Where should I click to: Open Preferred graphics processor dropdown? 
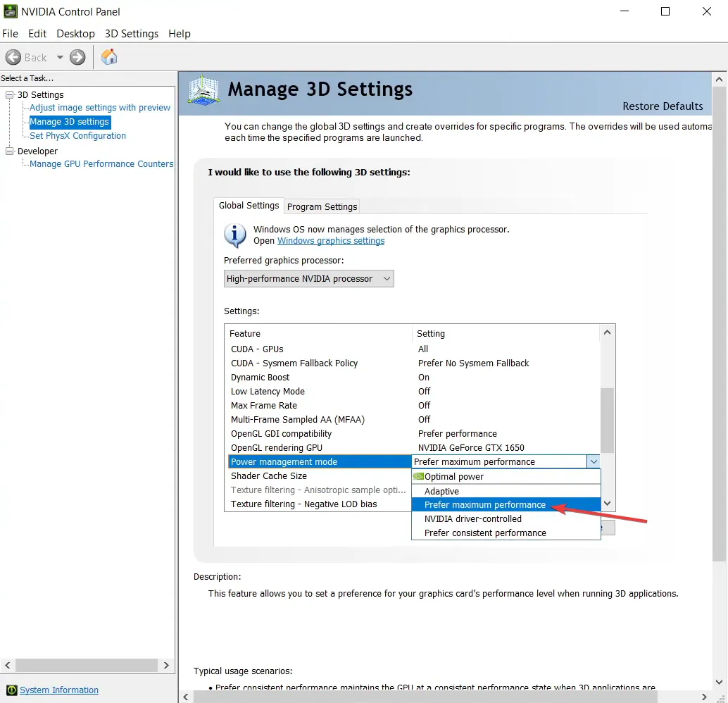[309, 279]
